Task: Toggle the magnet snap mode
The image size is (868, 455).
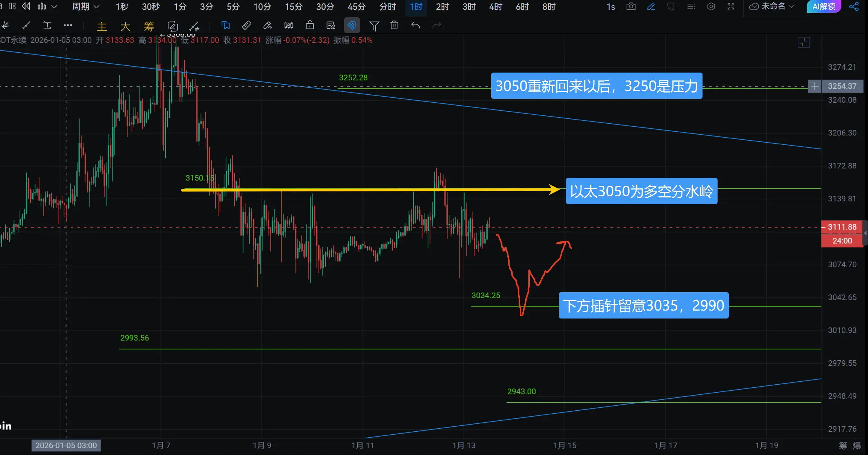Action: pos(352,26)
